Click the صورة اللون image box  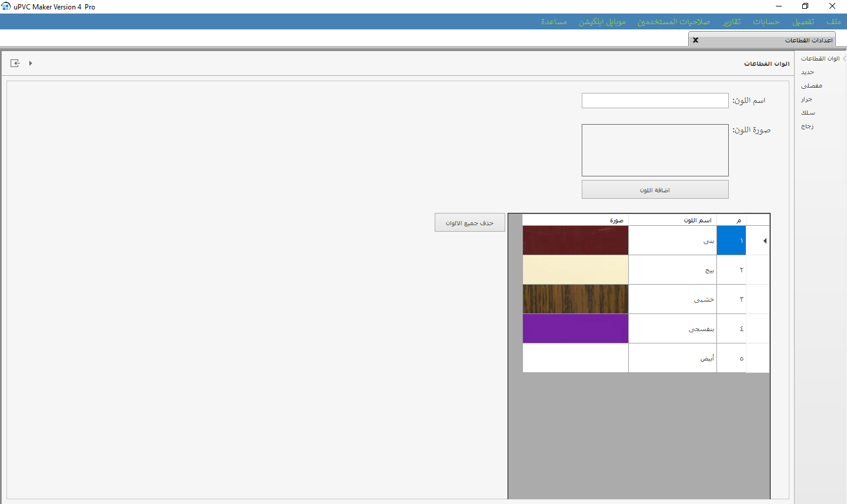coord(655,150)
